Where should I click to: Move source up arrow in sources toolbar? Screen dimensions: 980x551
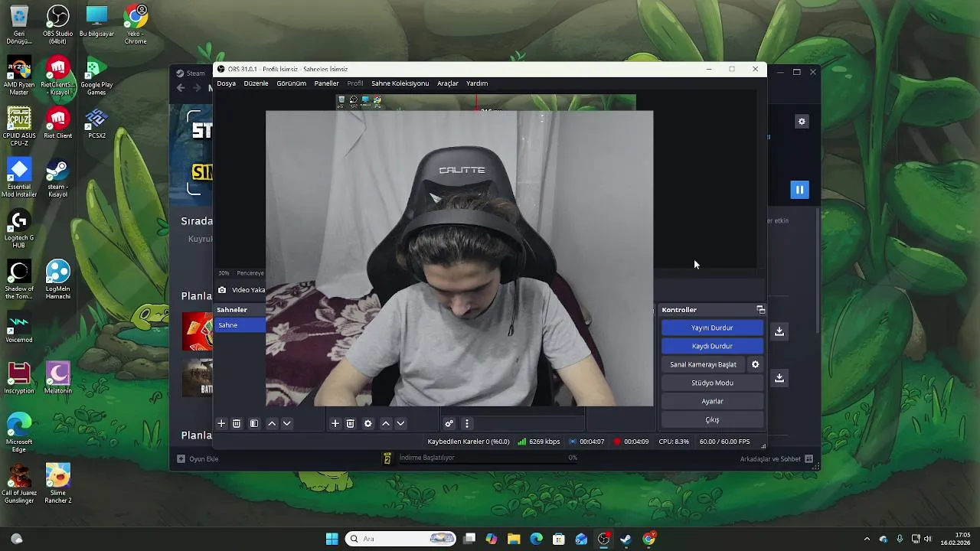pyautogui.click(x=386, y=423)
